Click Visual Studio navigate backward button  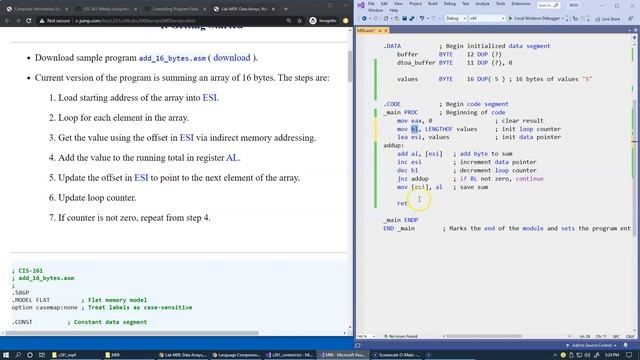(364, 19)
